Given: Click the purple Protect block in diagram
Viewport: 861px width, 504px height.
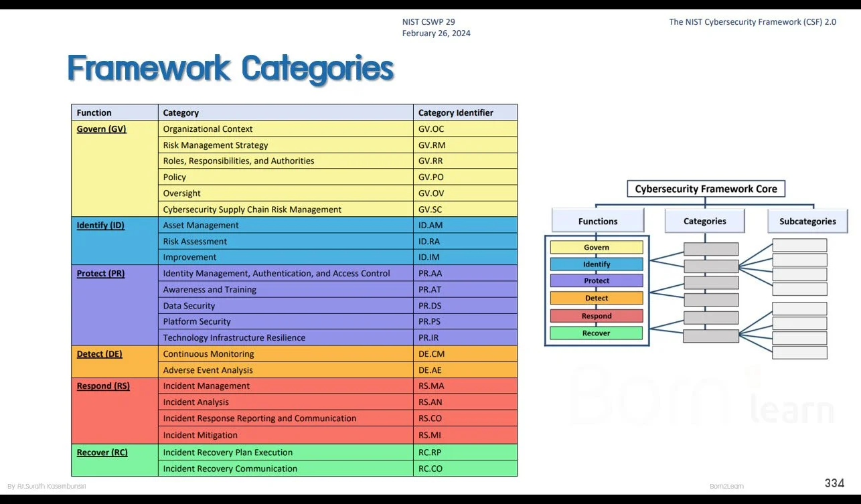Looking at the screenshot, I should tap(597, 280).
